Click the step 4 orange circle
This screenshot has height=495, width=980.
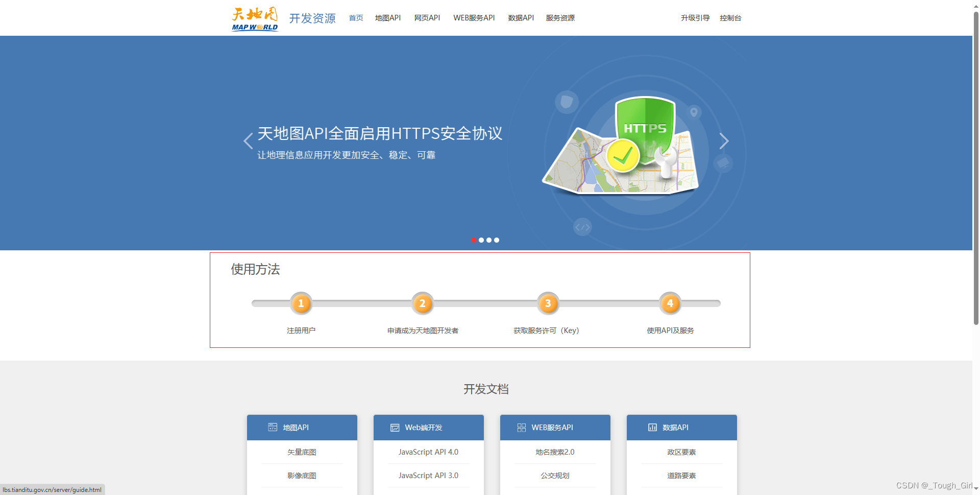(x=670, y=303)
